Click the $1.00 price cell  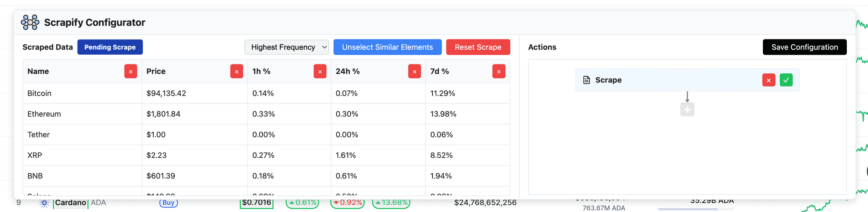195,135
